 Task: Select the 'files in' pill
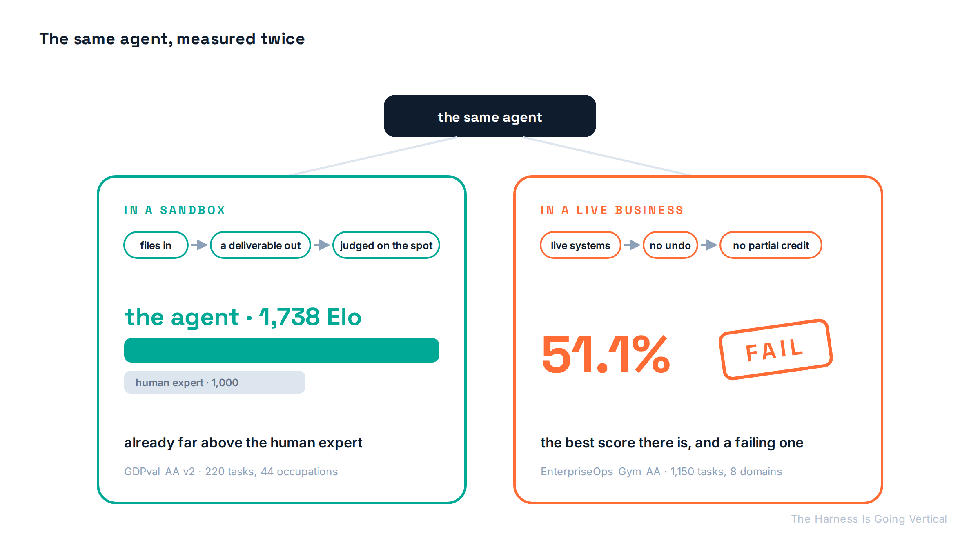(156, 245)
